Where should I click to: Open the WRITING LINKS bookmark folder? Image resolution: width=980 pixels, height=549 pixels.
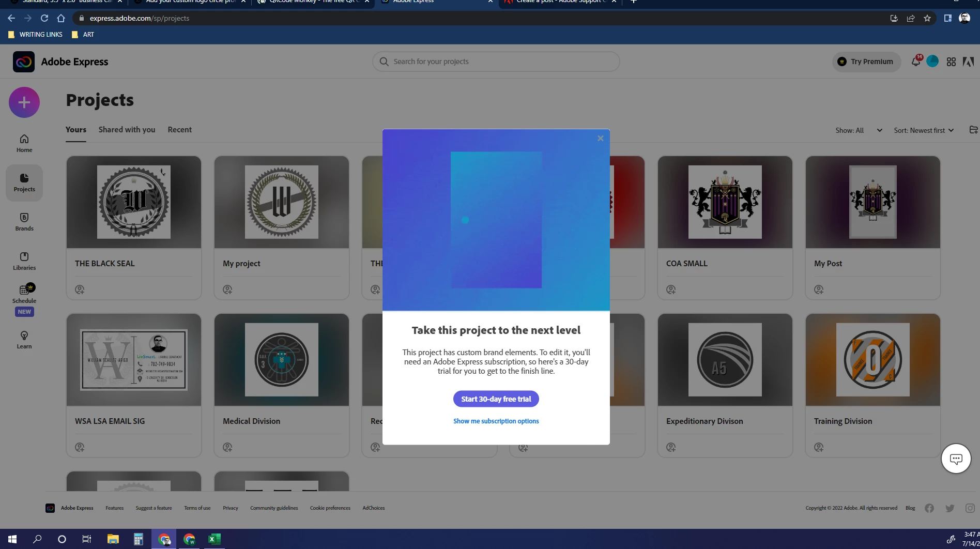pos(35,35)
